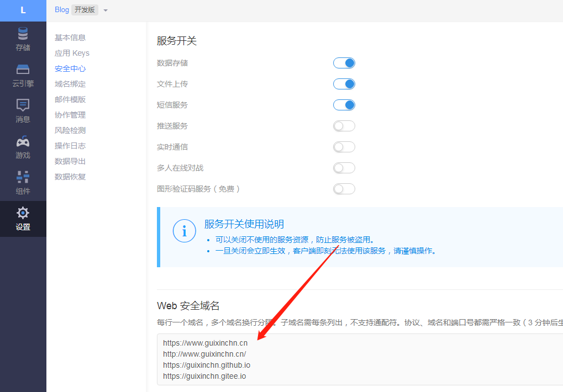
Task: Open the 组件 components icon
Action: (23, 177)
